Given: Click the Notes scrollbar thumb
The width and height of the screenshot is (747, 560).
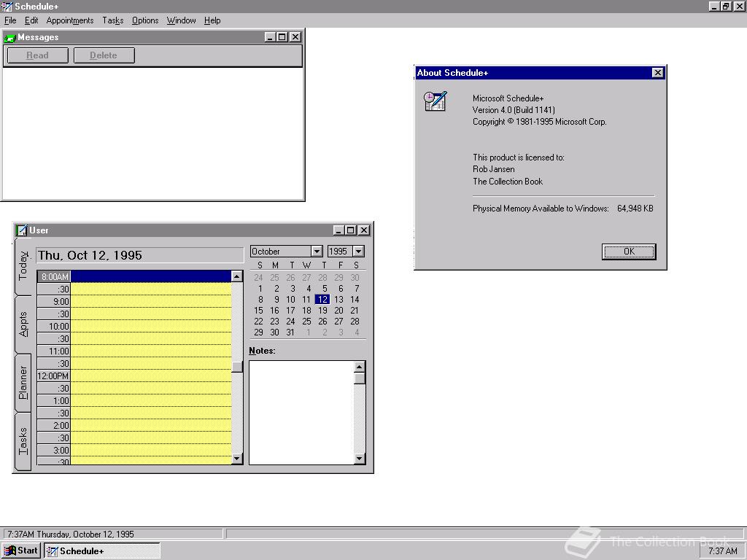Looking at the screenshot, I should click(x=360, y=378).
